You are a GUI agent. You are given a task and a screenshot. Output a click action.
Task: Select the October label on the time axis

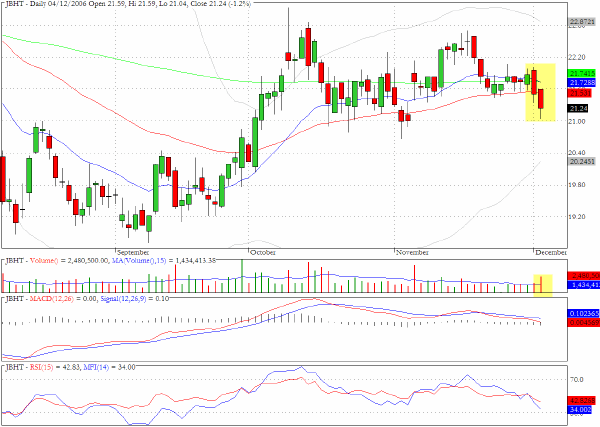263,253
